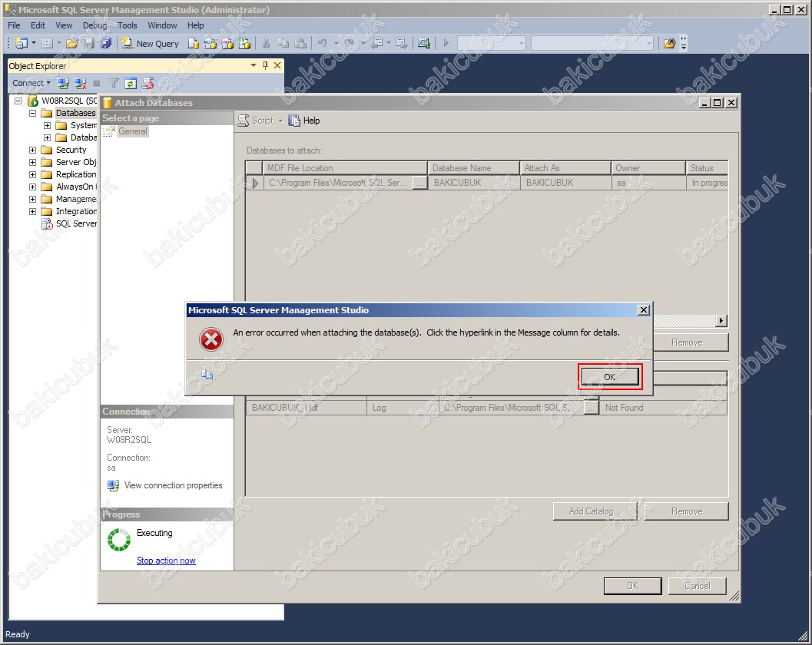Open the Object Explorer window position dropdown
The height and width of the screenshot is (645, 812).
tap(254, 65)
